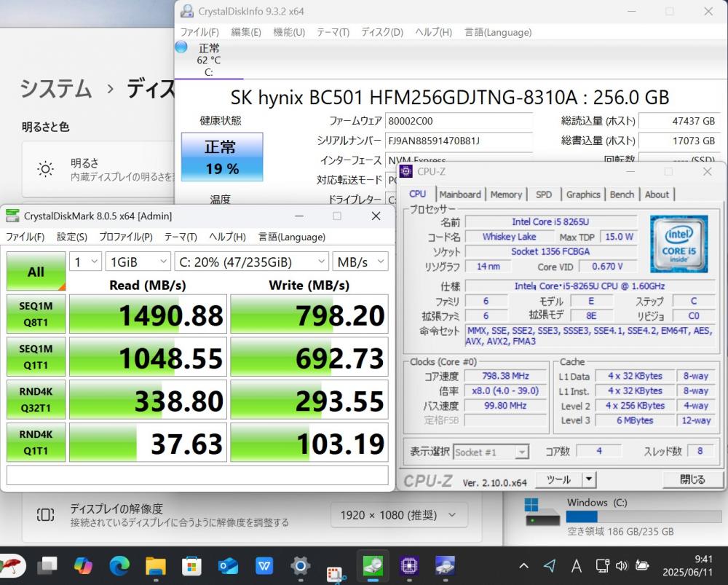The height and width of the screenshot is (585, 728).
Task: Click the Windows (C:) drive icon
Action: [542, 512]
